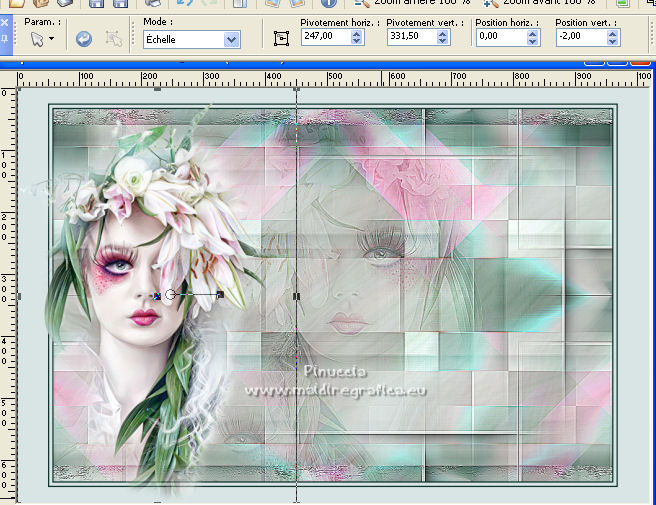Click the Position horiz. value field
Screen dimensions: 656x505
click(x=501, y=37)
